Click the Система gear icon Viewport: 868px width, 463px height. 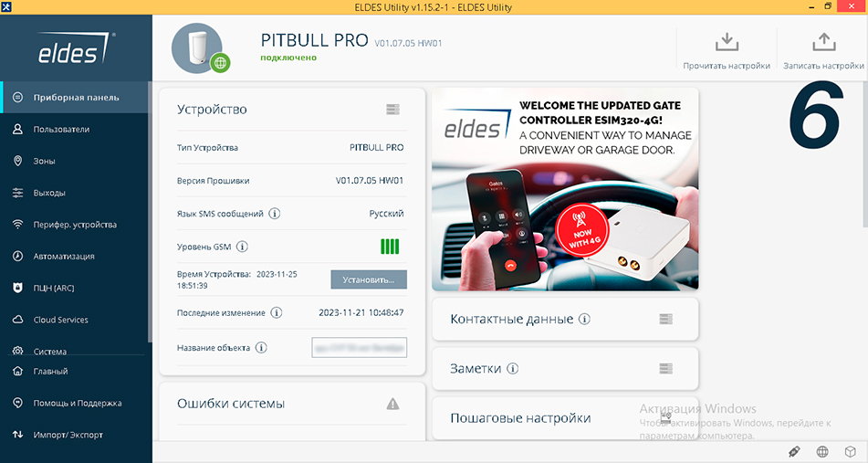pyautogui.click(x=17, y=351)
